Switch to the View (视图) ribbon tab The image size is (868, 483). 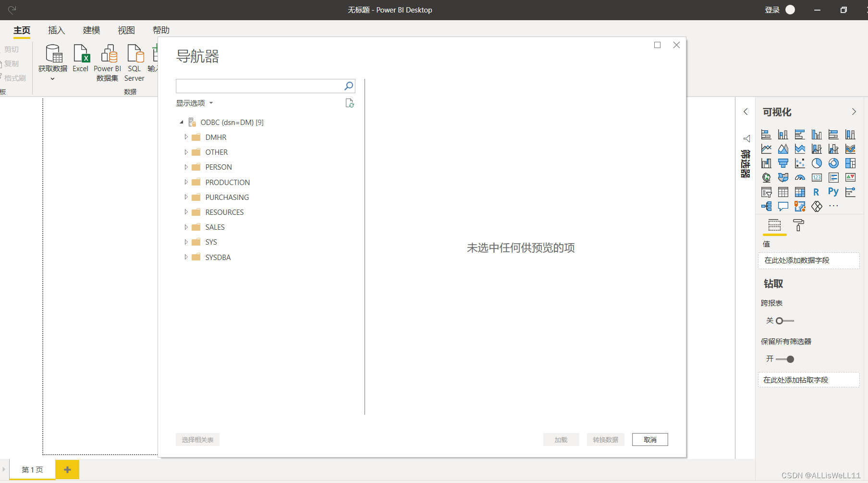[126, 30]
